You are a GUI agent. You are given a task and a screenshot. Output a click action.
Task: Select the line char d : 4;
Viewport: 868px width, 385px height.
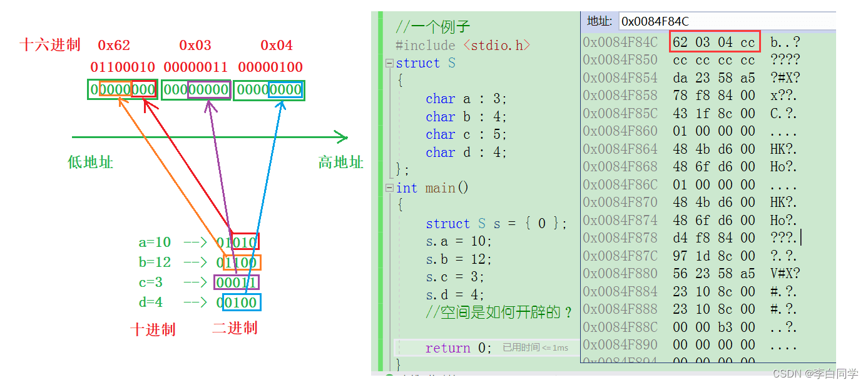point(466,152)
